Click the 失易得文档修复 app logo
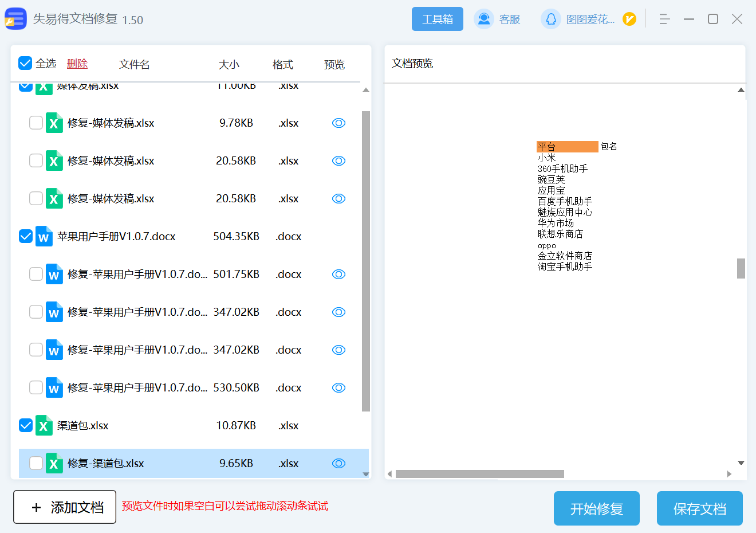The width and height of the screenshot is (756, 533). 15,19
